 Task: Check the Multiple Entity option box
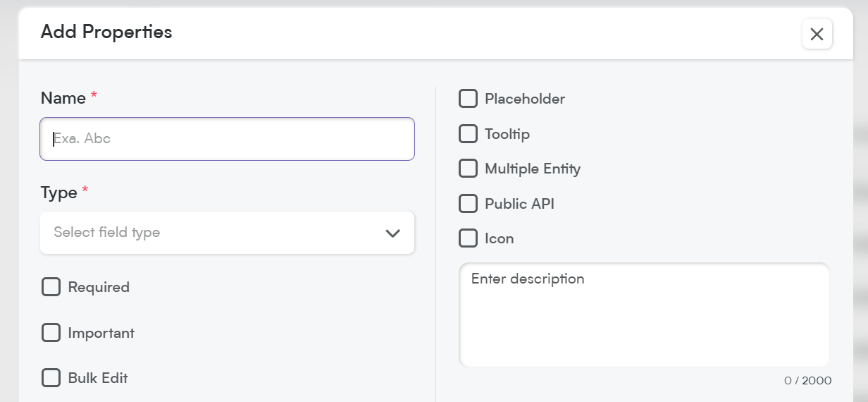click(468, 169)
